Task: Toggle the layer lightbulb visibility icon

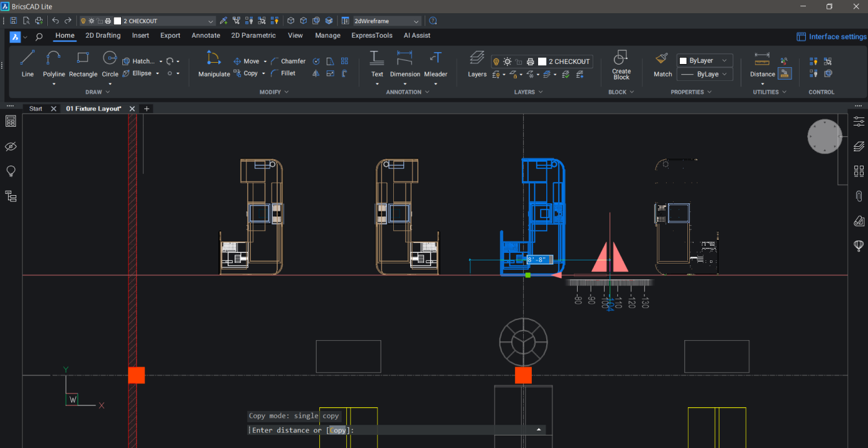Action: 496,61
